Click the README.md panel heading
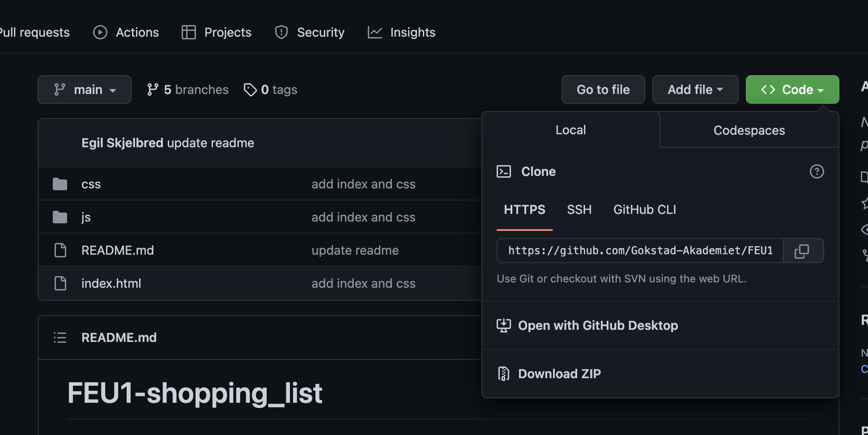This screenshot has height=435, width=868. 119,337
